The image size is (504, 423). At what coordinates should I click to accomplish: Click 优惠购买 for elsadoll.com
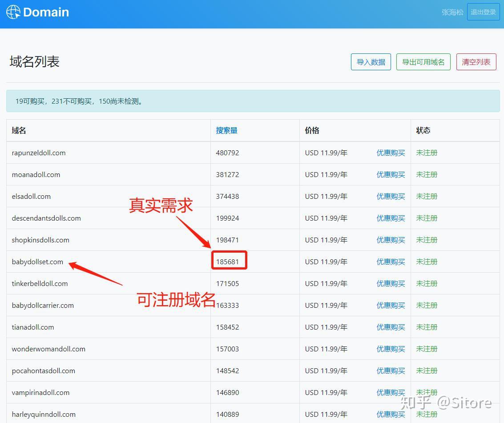point(391,197)
